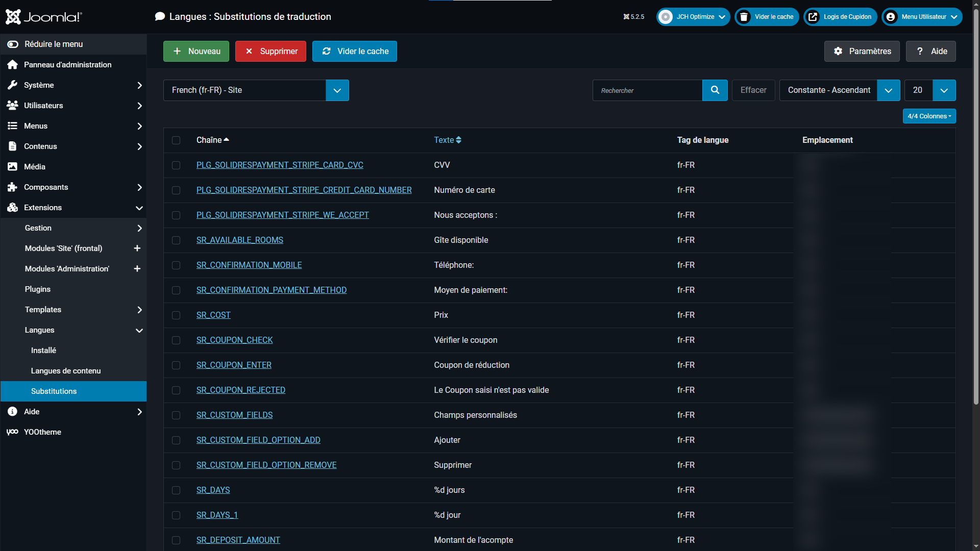This screenshot has height=551, width=980.
Task: Tick checkbox for SR_COST row
Action: [176, 315]
